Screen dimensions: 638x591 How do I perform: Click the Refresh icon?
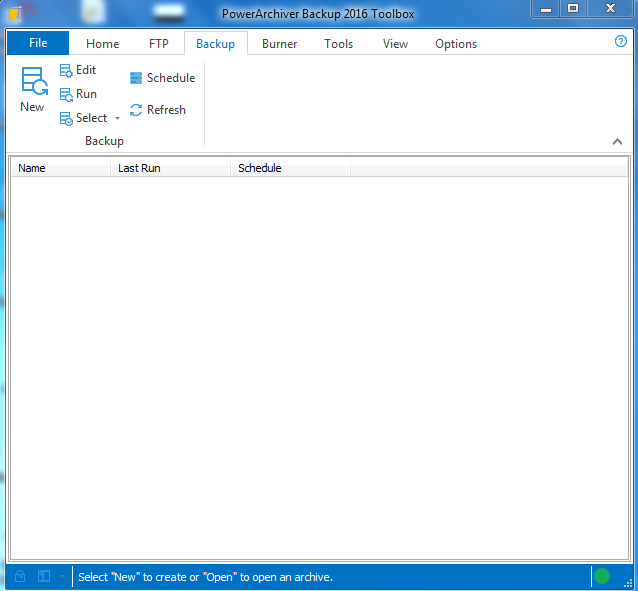coord(136,110)
